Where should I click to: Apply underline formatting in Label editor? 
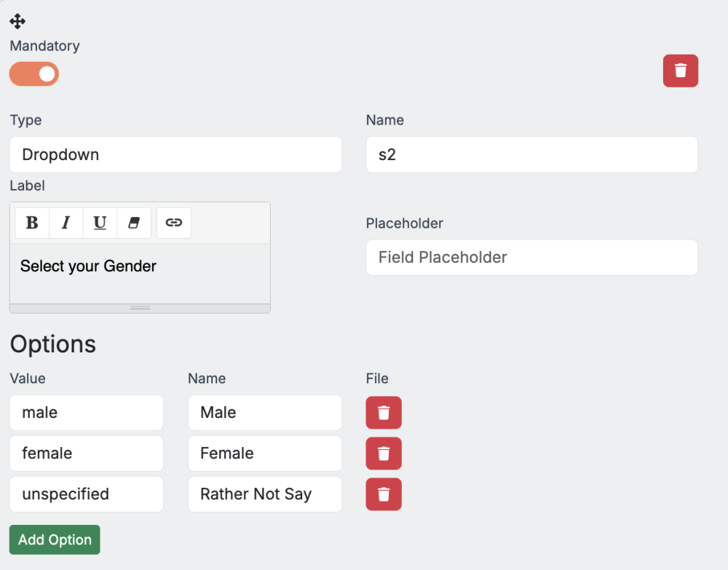(x=100, y=223)
